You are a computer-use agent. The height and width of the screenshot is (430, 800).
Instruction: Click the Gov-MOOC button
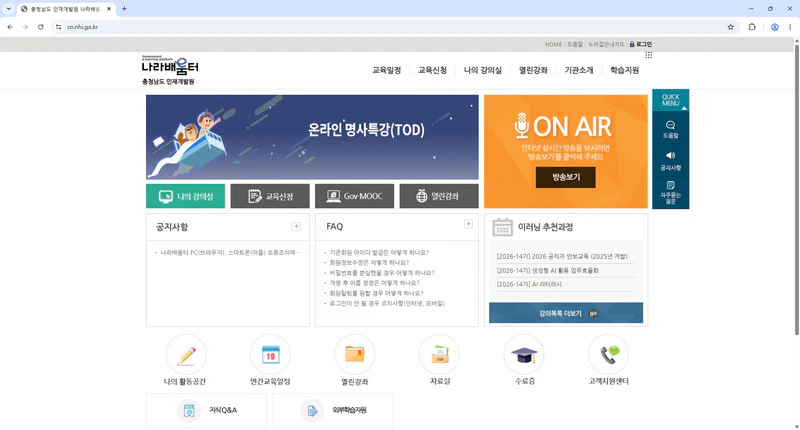[355, 196]
